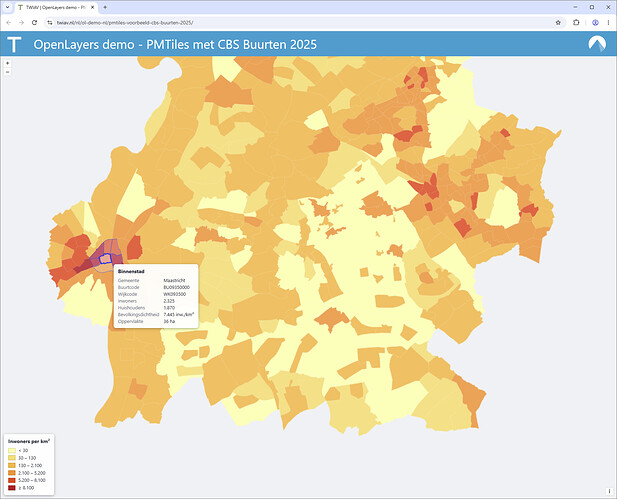Close the TWIAV OpenLayers demo tab
Viewport: 617px width, 499px height.
[93, 7]
